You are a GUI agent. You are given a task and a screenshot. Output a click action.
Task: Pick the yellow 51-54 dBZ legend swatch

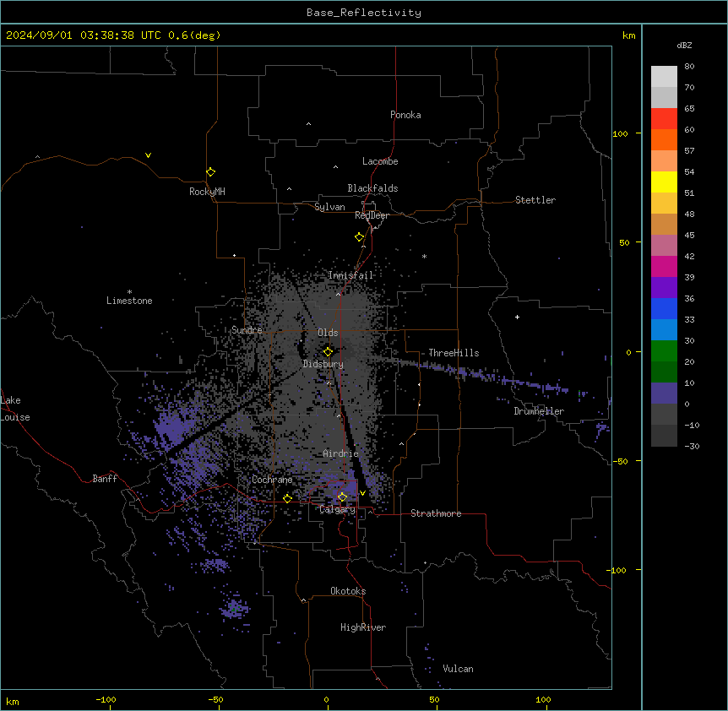[x=664, y=182]
